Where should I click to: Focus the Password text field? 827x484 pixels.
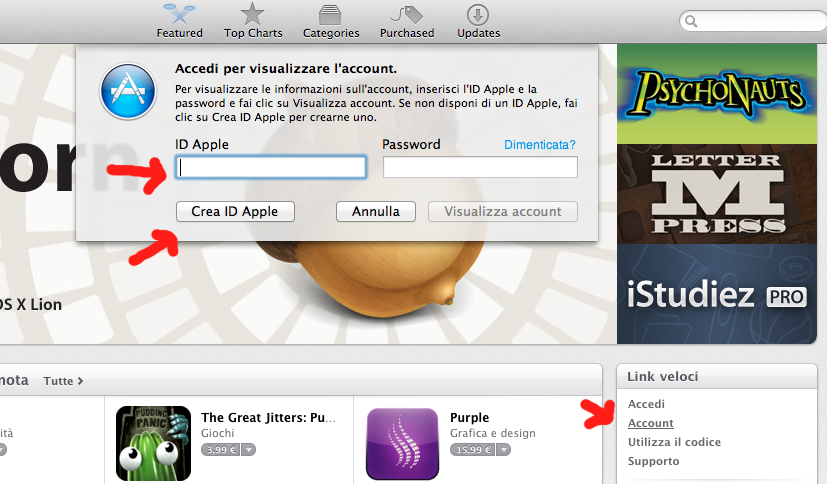pos(480,167)
